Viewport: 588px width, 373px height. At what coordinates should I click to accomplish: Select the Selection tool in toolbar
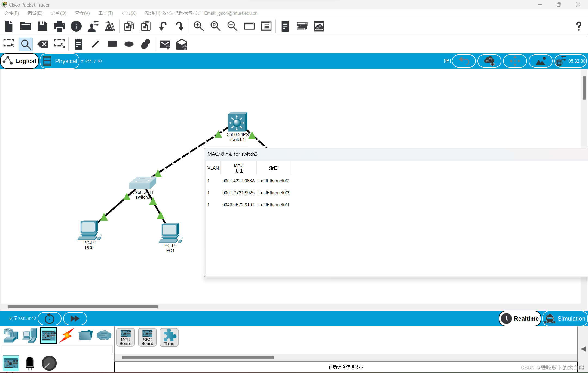tap(10, 44)
